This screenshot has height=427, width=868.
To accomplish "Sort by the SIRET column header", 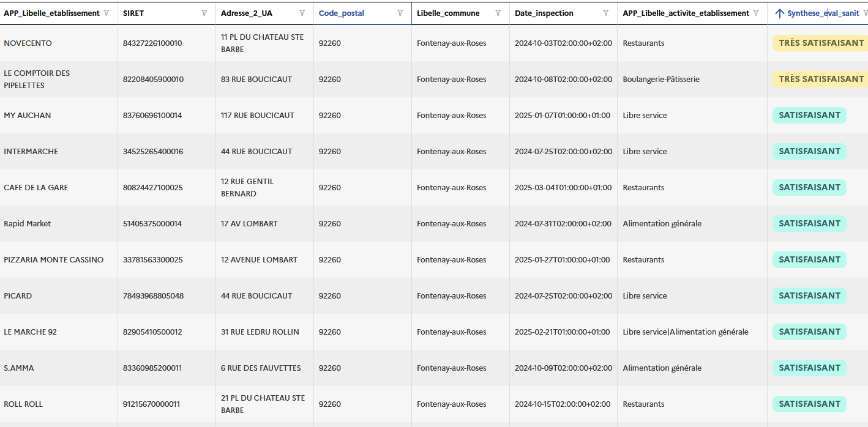I will (133, 13).
